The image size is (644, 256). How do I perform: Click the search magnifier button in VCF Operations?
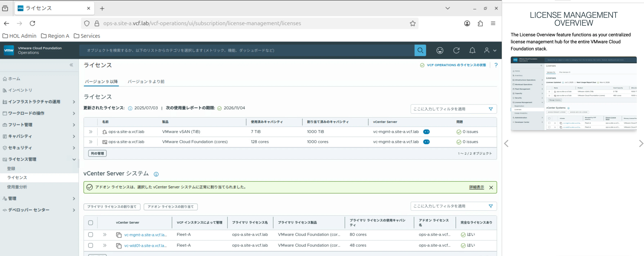[420, 50]
